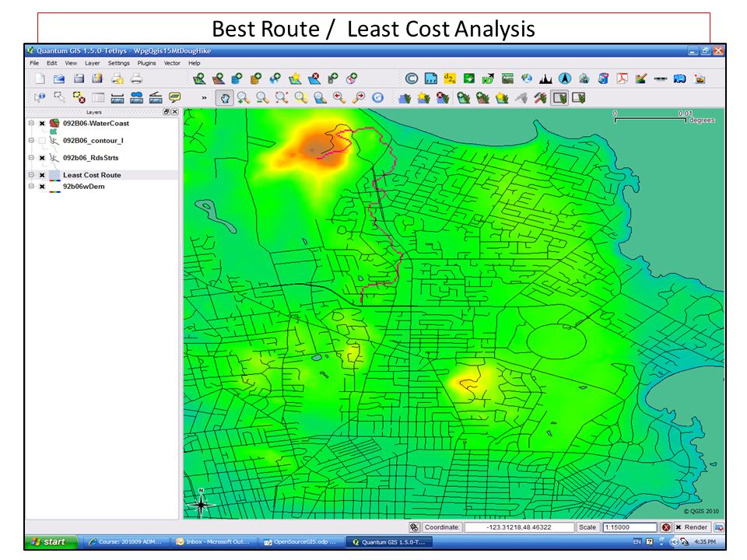Click the red stop rendering button

click(x=666, y=527)
